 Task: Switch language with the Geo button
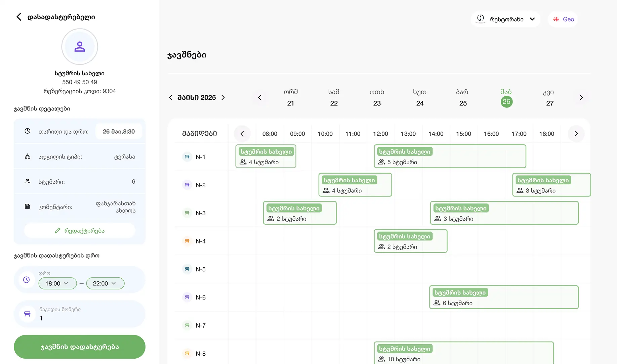pyautogui.click(x=564, y=19)
